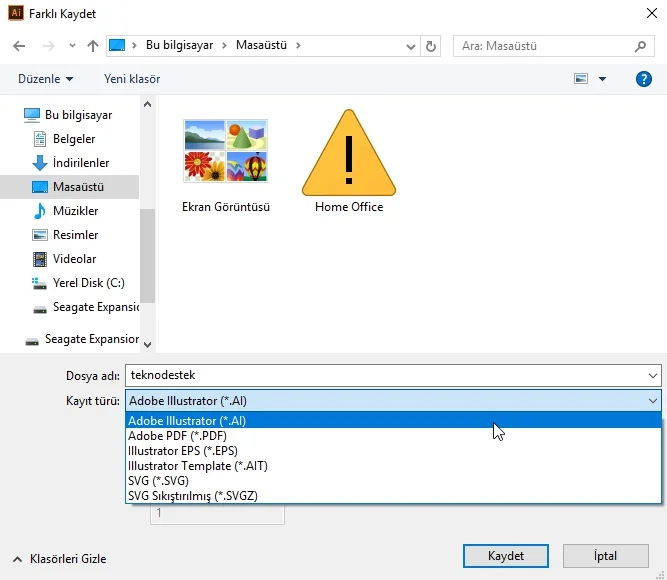Go up one folder level

pos(93,46)
